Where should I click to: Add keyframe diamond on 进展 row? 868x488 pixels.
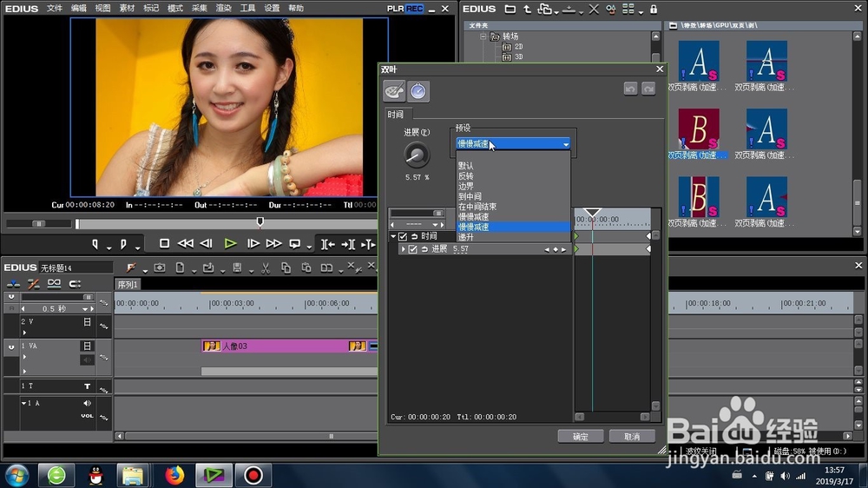click(556, 250)
